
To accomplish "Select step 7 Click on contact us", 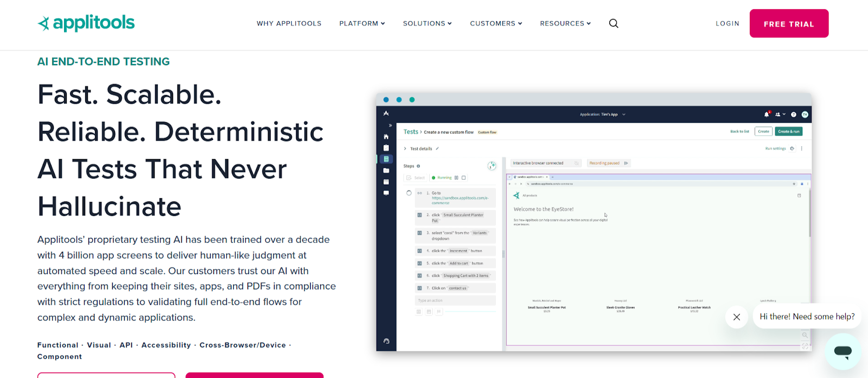I will pyautogui.click(x=455, y=288).
